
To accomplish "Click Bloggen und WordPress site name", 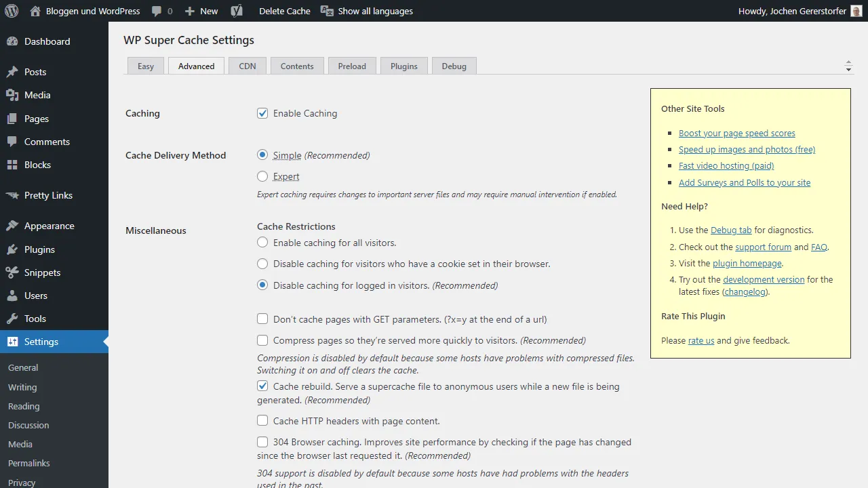I will pyautogui.click(x=94, y=11).
